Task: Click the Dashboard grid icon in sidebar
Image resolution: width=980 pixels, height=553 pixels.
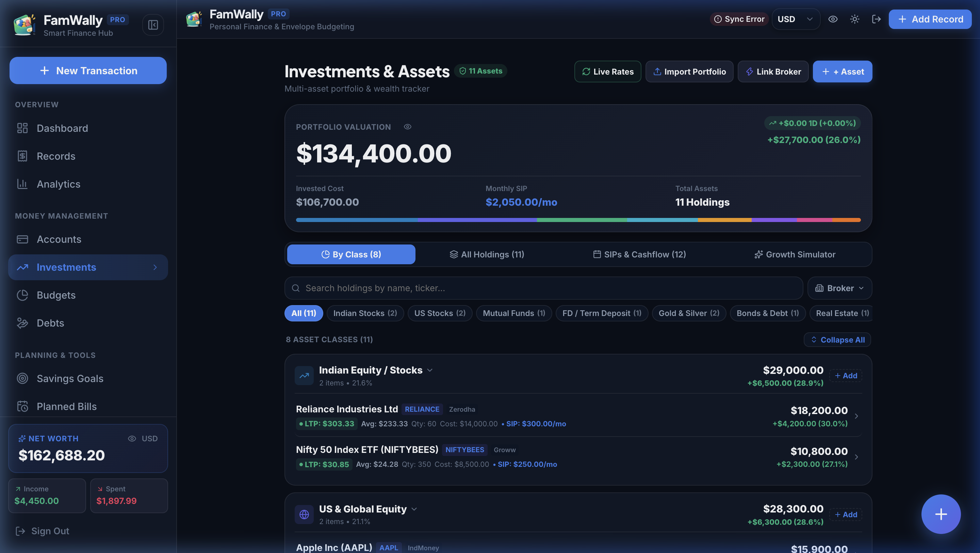Action: (22, 128)
